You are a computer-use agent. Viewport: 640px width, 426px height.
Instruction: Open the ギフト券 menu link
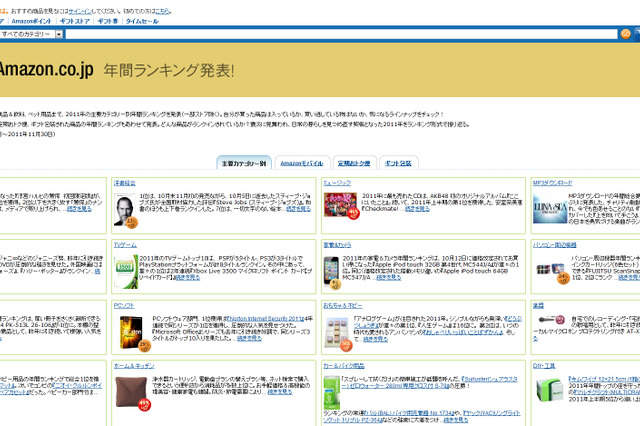pyautogui.click(x=107, y=21)
